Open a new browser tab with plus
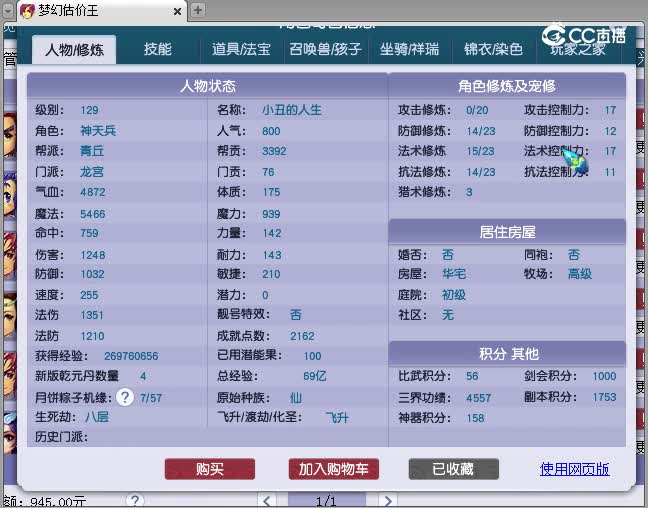This screenshot has height=508, width=648. click(x=198, y=10)
